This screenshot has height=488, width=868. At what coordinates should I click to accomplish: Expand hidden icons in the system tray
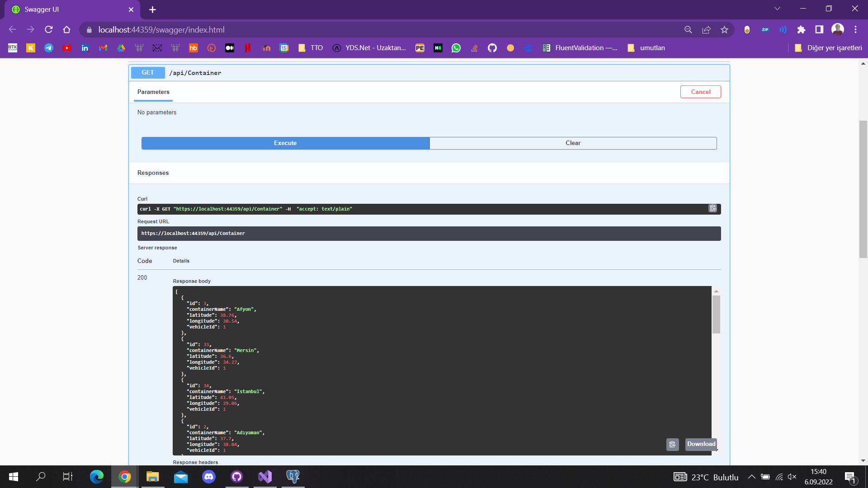coord(752,477)
